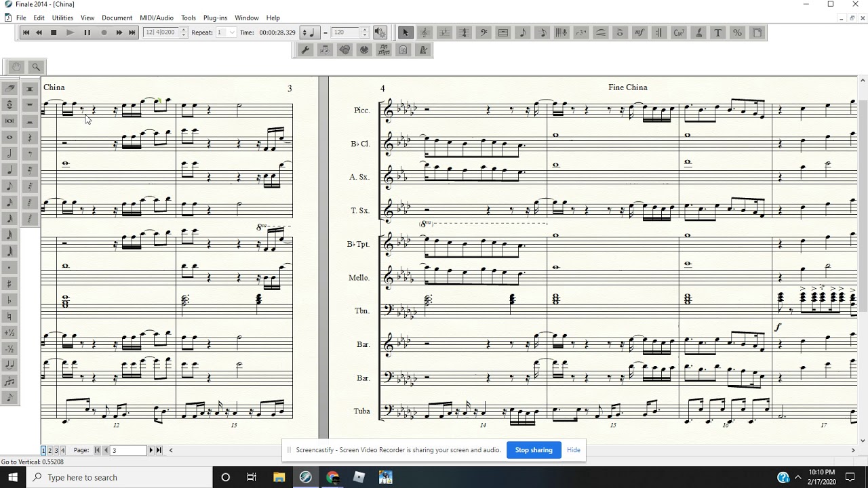Click Stop sharing button
The width and height of the screenshot is (868, 488).
click(x=534, y=450)
